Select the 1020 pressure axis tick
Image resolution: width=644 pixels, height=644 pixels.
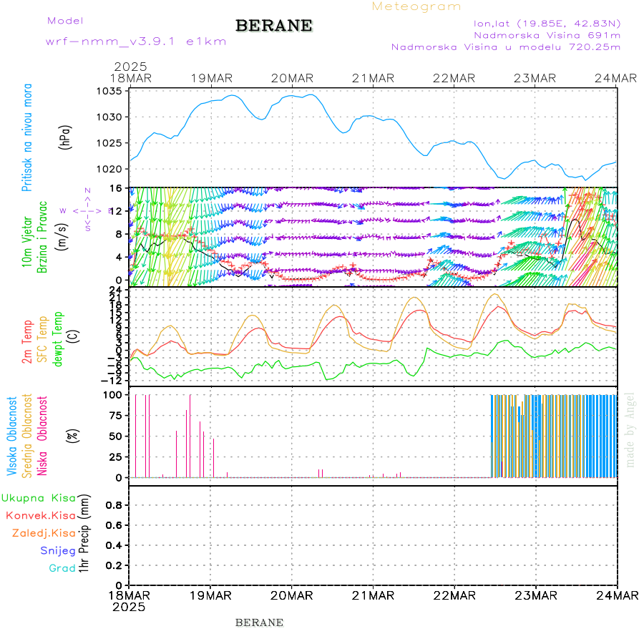click(109, 169)
